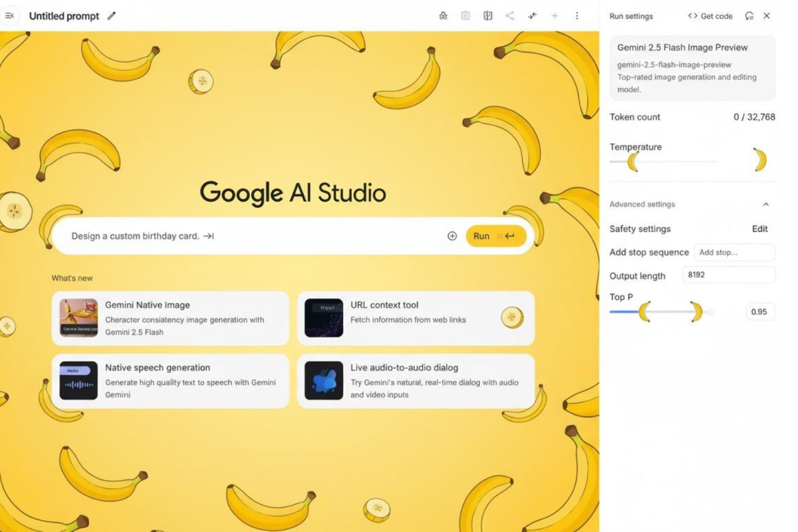Screen dimensions: 798x532
Task: Click the circled plus attach icon
Action: (452, 235)
